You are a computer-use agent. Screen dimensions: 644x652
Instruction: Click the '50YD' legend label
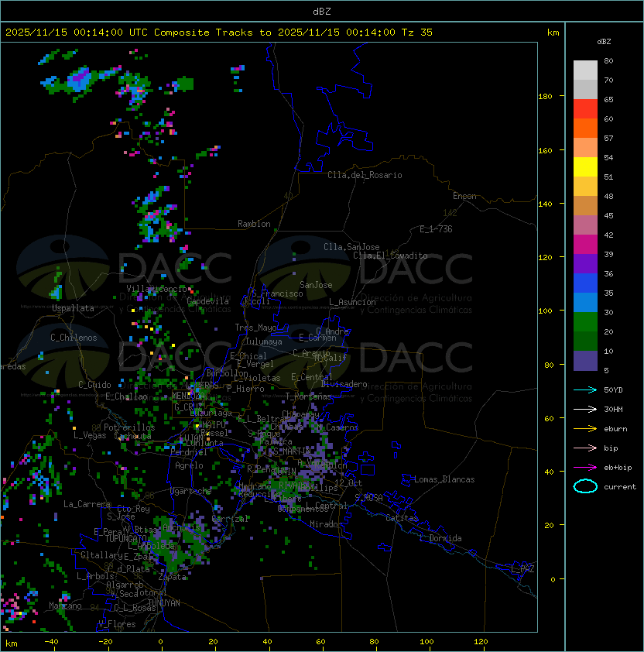tap(613, 389)
